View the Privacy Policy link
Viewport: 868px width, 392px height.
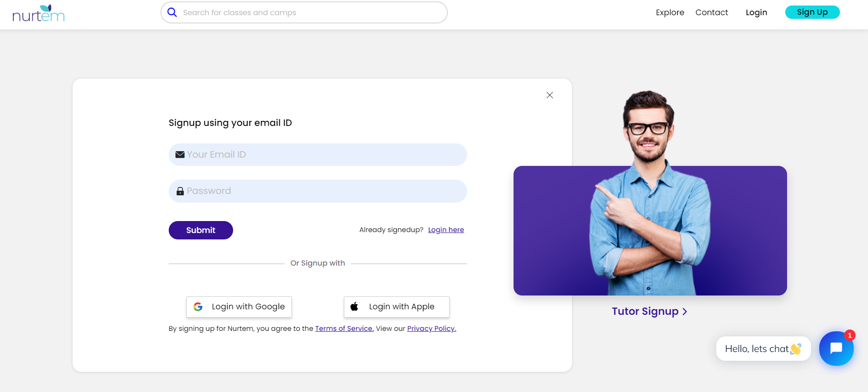coord(431,329)
